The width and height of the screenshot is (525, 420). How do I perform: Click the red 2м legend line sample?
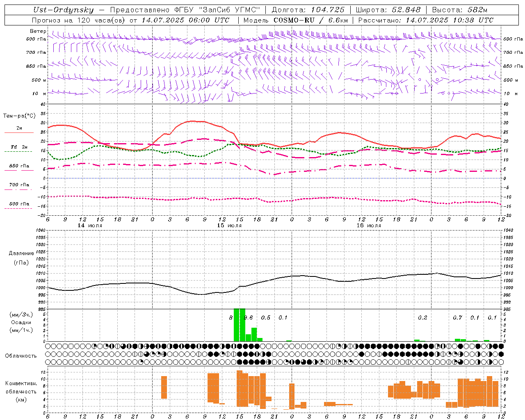pyautogui.click(x=19, y=132)
